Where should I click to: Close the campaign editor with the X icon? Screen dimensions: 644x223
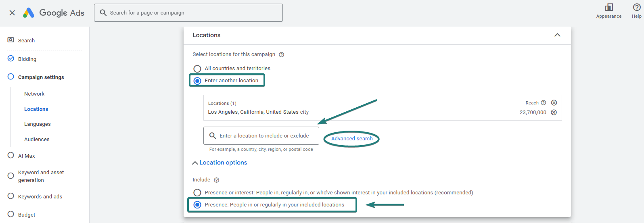coord(12,13)
